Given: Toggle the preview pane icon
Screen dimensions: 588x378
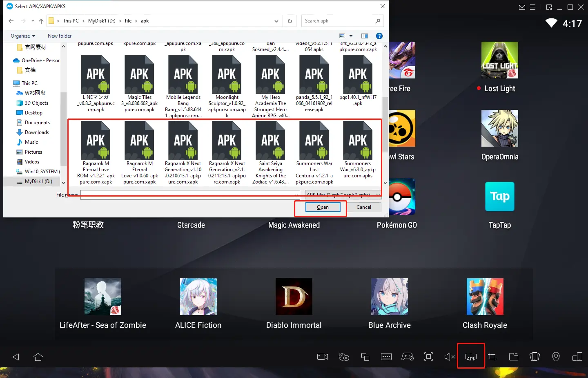Looking at the screenshot, I should pyautogui.click(x=365, y=36).
